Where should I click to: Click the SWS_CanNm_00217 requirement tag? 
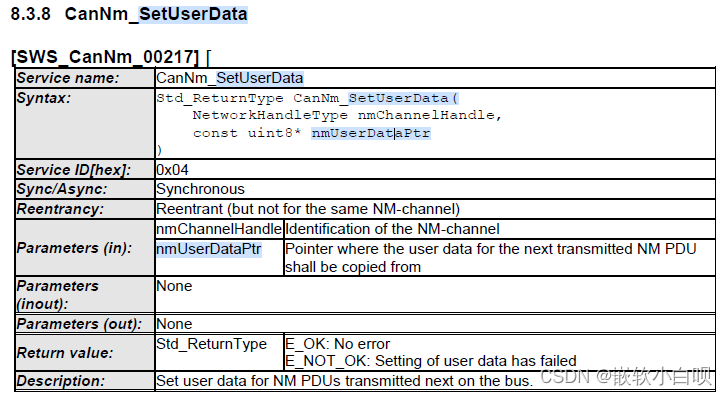105,57
